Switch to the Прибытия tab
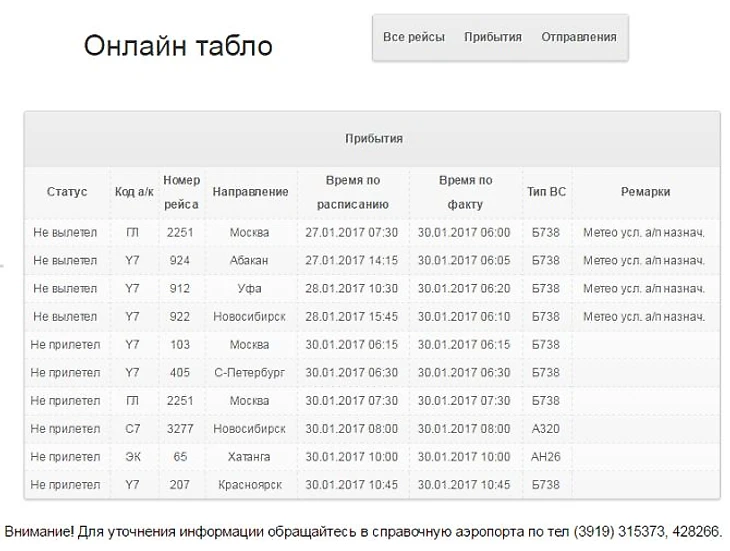730x551 pixels. click(x=493, y=37)
